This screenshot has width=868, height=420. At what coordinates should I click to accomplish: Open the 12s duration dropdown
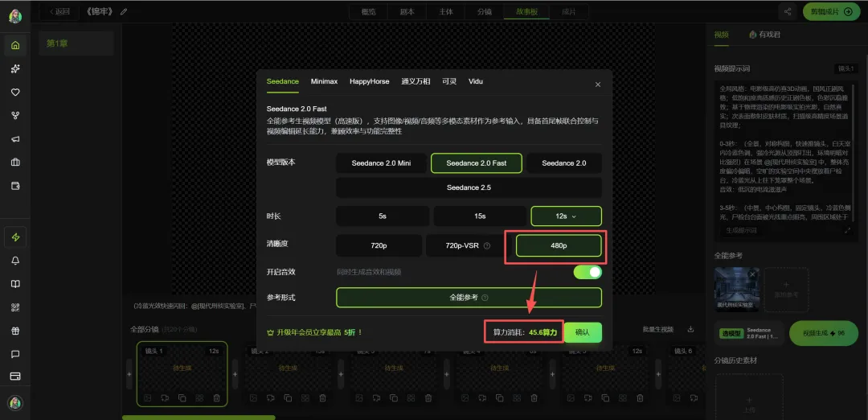(x=567, y=216)
